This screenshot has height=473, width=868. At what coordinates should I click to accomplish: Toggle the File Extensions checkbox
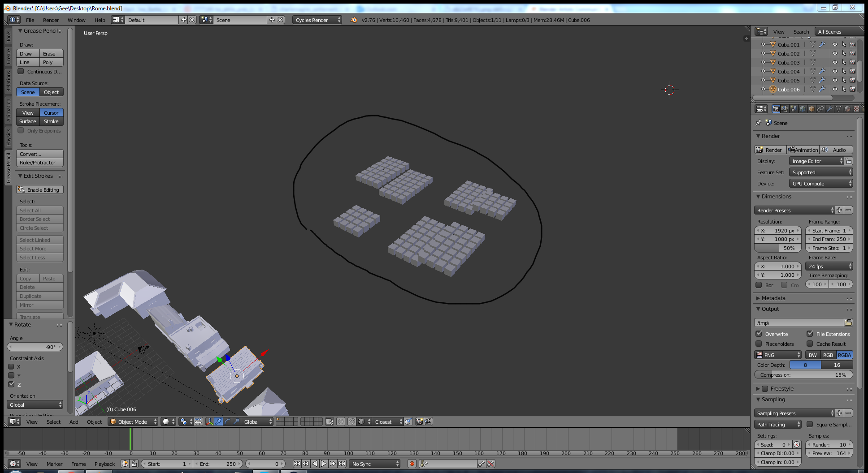810,334
